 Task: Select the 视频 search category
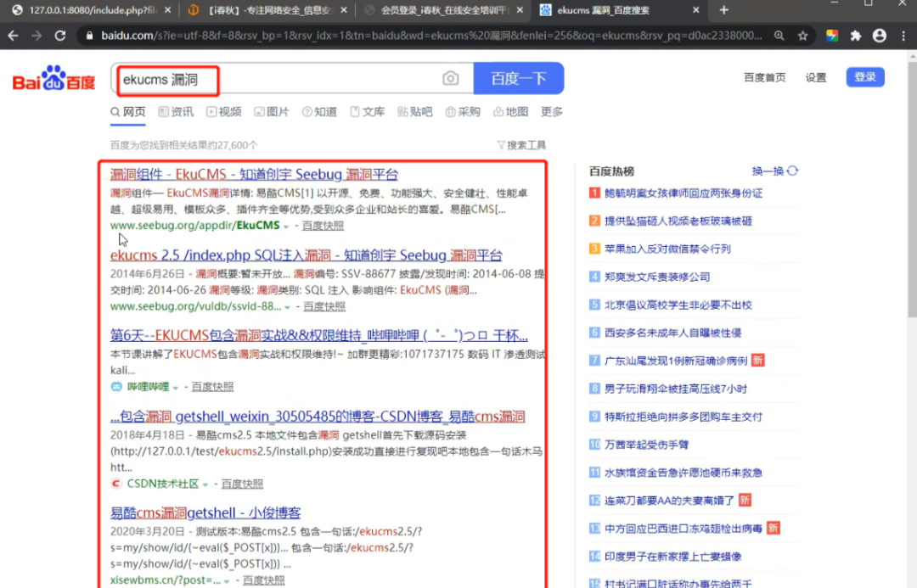pyautogui.click(x=224, y=112)
